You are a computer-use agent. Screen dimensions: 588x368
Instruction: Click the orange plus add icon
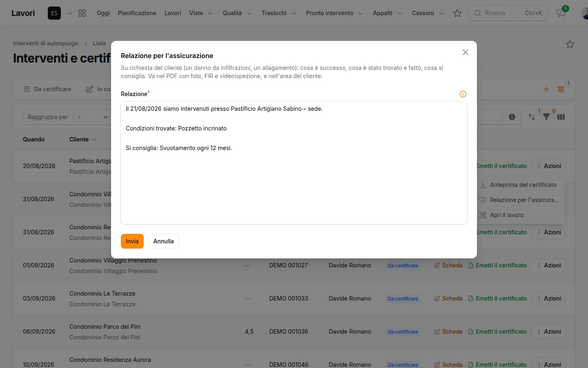tap(546, 89)
